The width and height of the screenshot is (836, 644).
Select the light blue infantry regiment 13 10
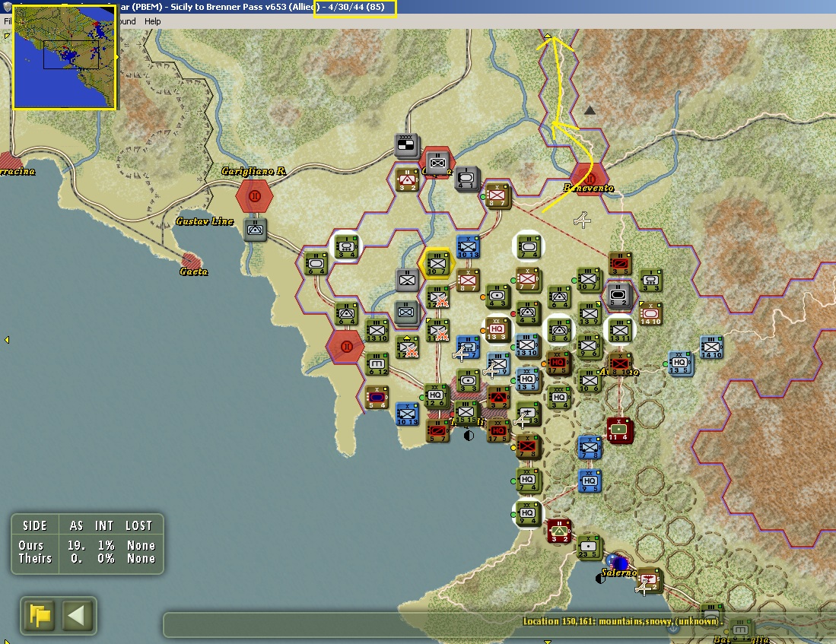[526, 345]
